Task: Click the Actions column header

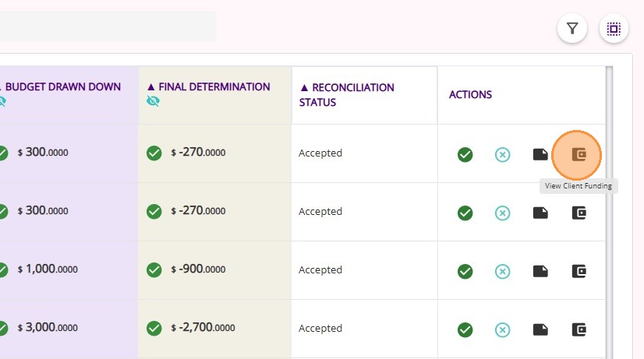Action: pos(470,95)
